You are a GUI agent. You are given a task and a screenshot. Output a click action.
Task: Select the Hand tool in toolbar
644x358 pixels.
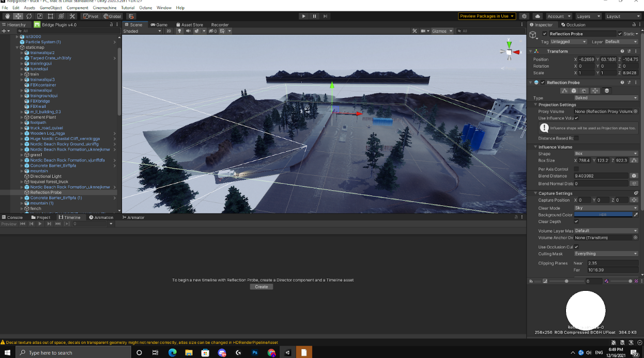[7, 17]
